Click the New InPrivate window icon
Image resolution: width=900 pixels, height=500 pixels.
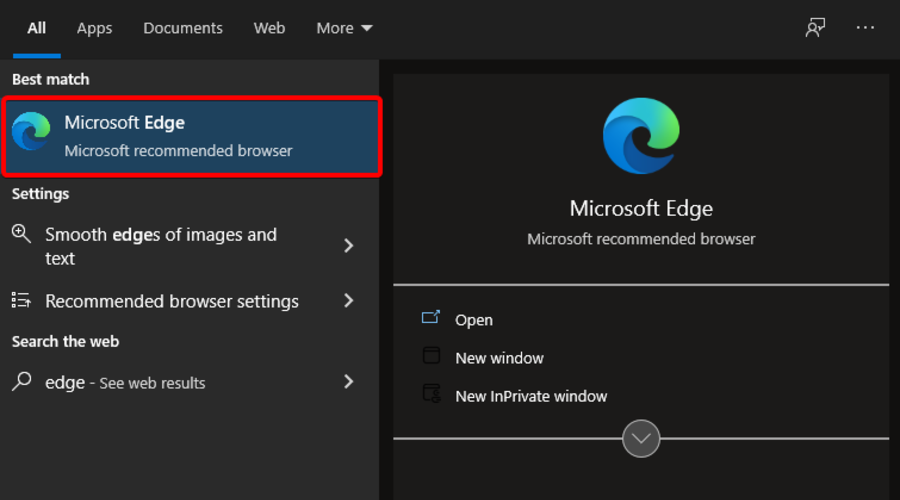431,394
